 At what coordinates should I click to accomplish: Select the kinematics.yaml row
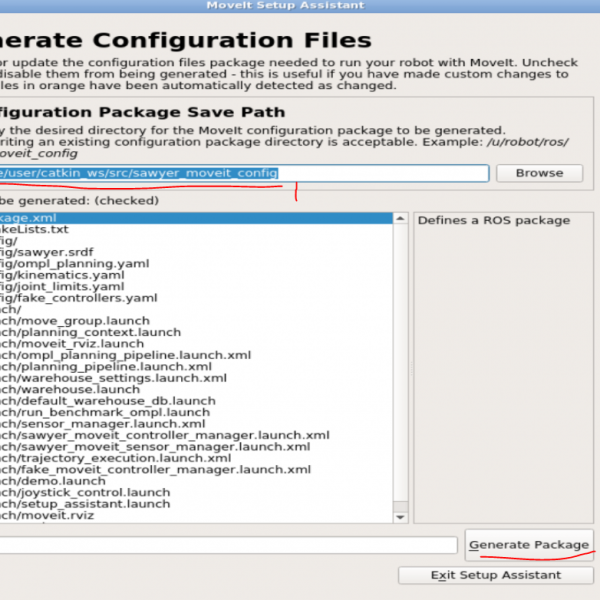tap(196, 275)
